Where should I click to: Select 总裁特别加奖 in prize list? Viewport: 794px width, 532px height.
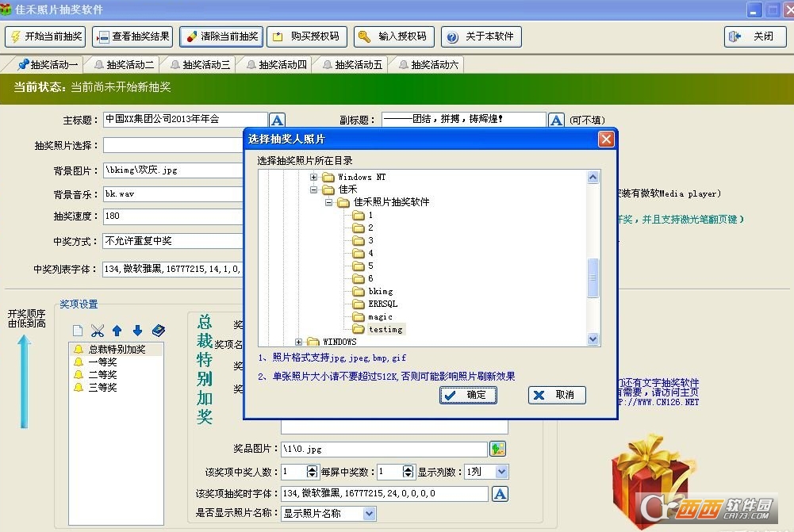point(116,350)
